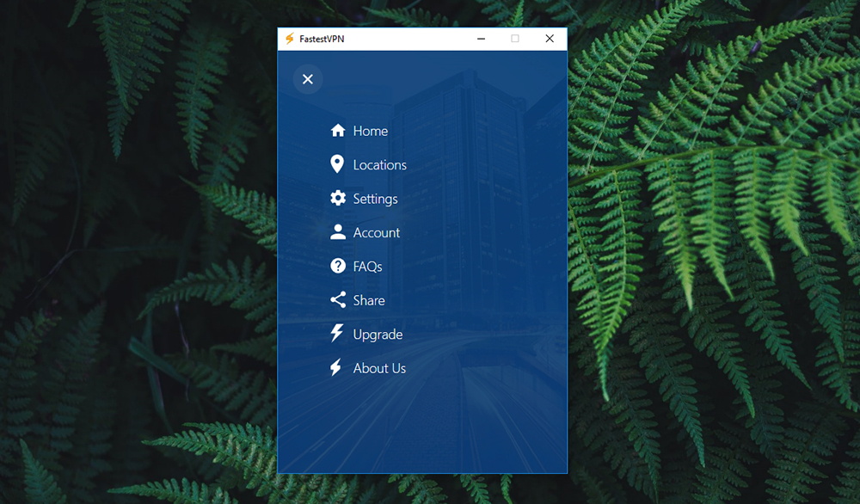Click the gear icon beside Settings
The height and width of the screenshot is (504, 860).
(x=338, y=198)
